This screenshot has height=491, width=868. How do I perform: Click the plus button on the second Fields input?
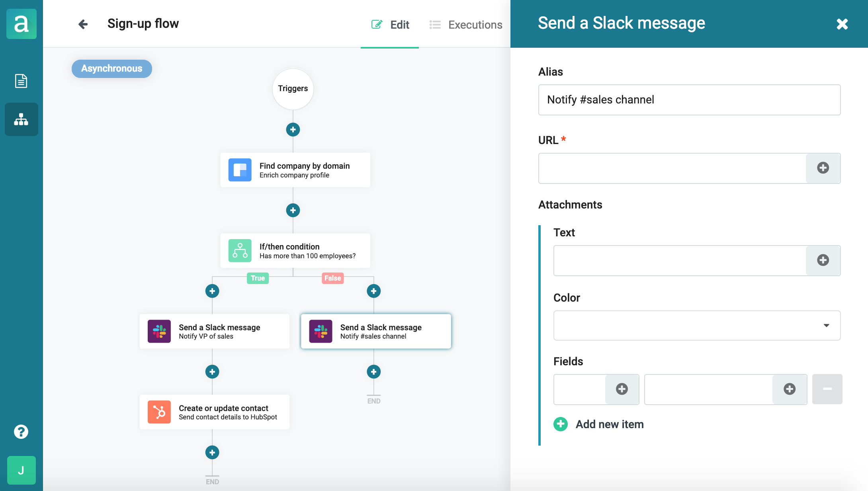[x=790, y=390]
